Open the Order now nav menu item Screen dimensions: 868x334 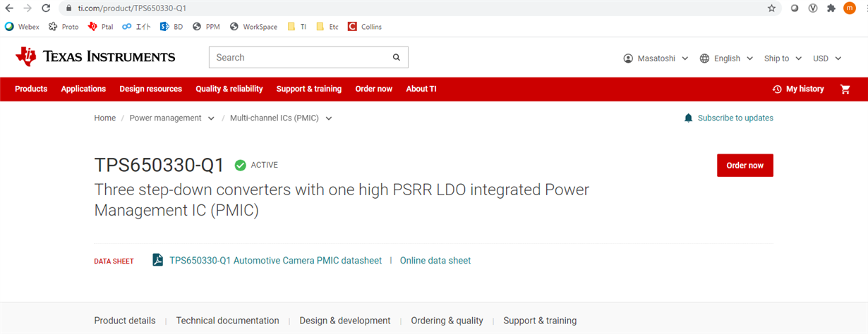(x=374, y=89)
